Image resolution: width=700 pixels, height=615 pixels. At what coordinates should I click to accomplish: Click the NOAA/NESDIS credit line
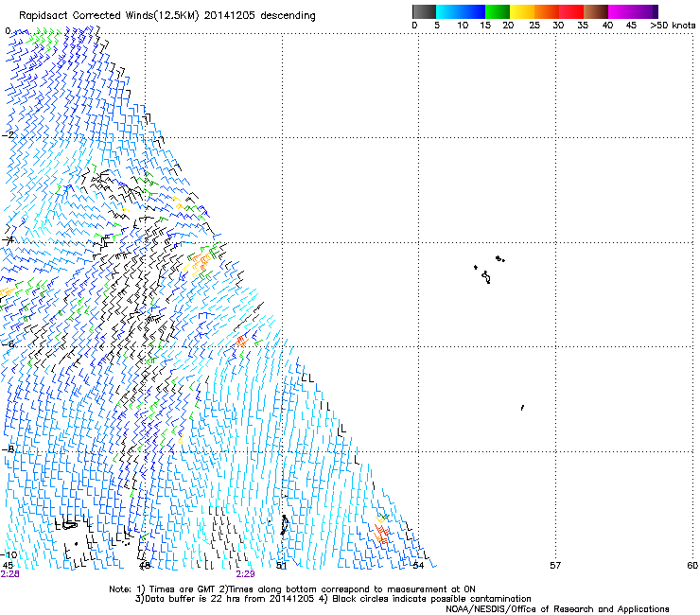tap(557, 609)
